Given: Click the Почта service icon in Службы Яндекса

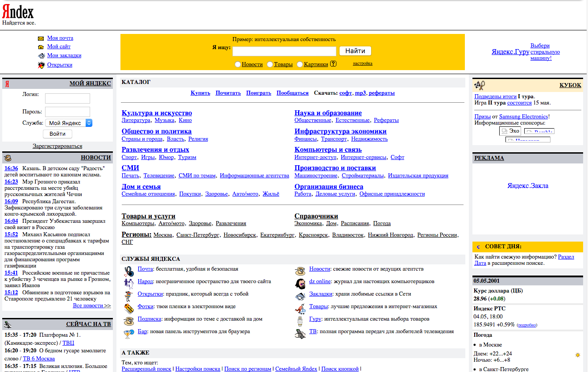Looking at the screenshot, I should pos(129,271).
